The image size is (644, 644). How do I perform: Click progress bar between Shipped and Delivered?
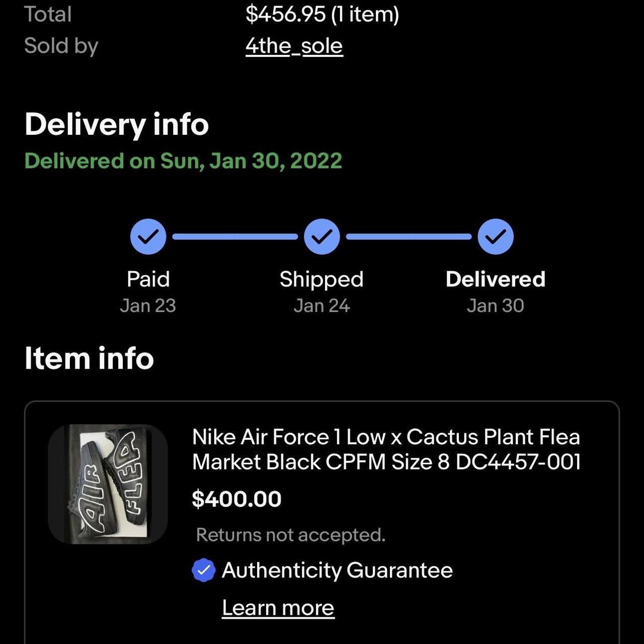click(x=409, y=236)
